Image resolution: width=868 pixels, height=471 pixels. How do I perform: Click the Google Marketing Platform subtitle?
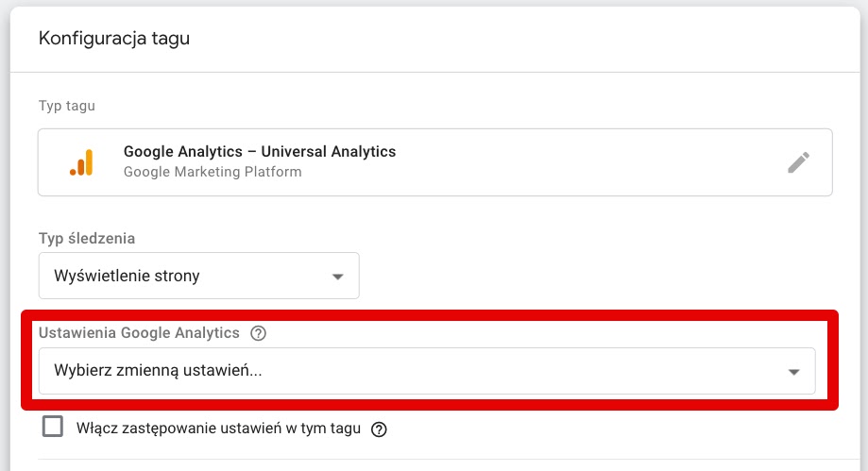pyautogui.click(x=213, y=172)
